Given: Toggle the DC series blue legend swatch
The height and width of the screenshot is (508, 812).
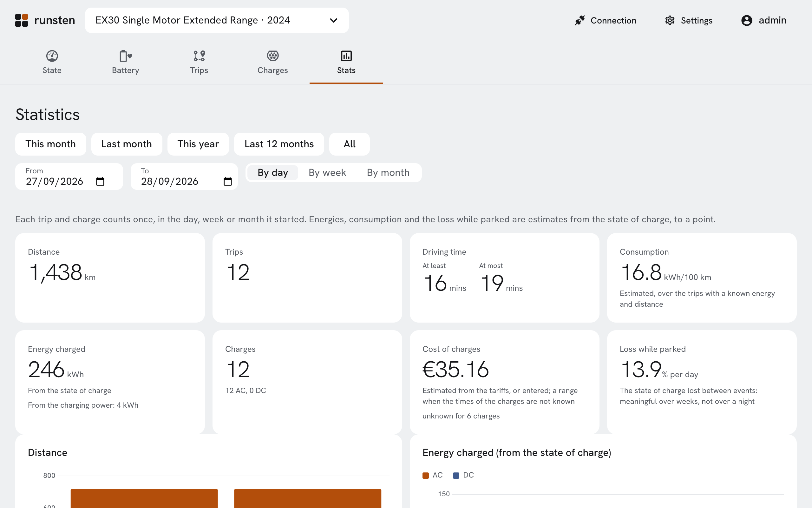Looking at the screenshot, I should click(x=456, y=475).
